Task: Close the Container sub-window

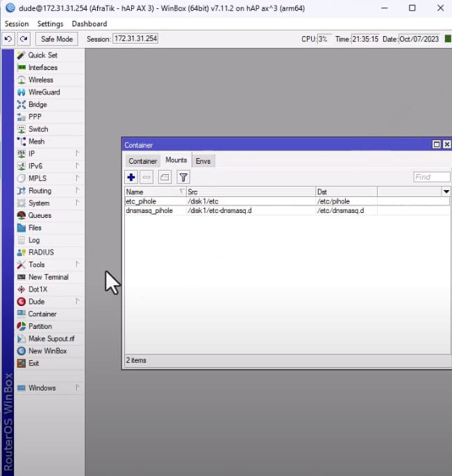Action: tap(447, 144)
